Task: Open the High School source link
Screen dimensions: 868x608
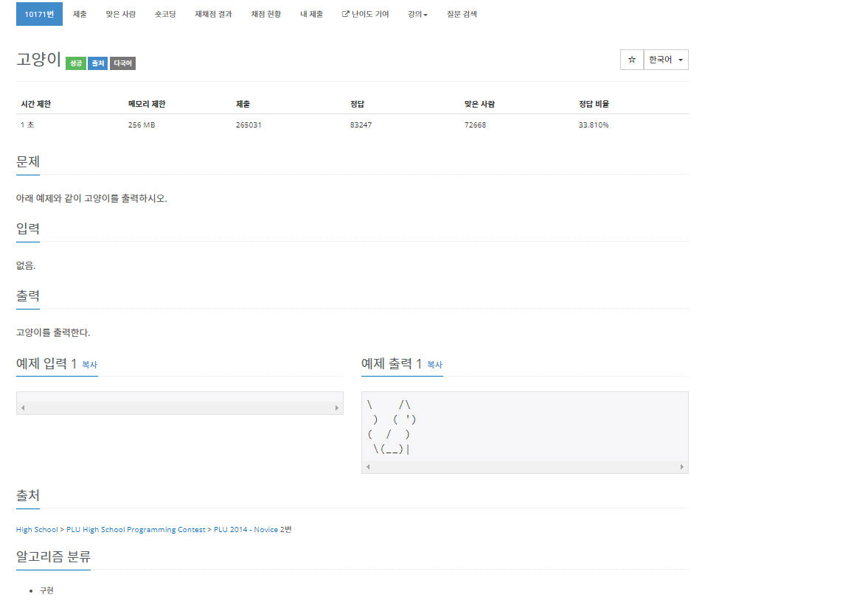Action: click(x=37, y=529)
